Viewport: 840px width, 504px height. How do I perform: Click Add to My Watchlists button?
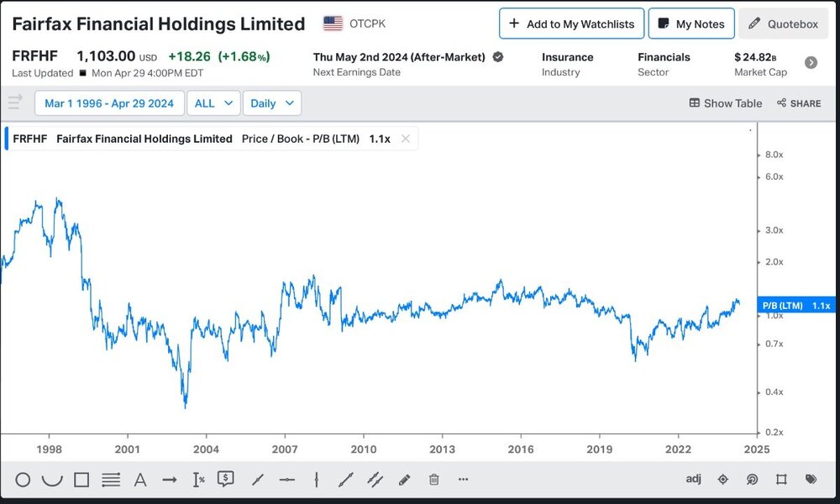click(571, 24)
